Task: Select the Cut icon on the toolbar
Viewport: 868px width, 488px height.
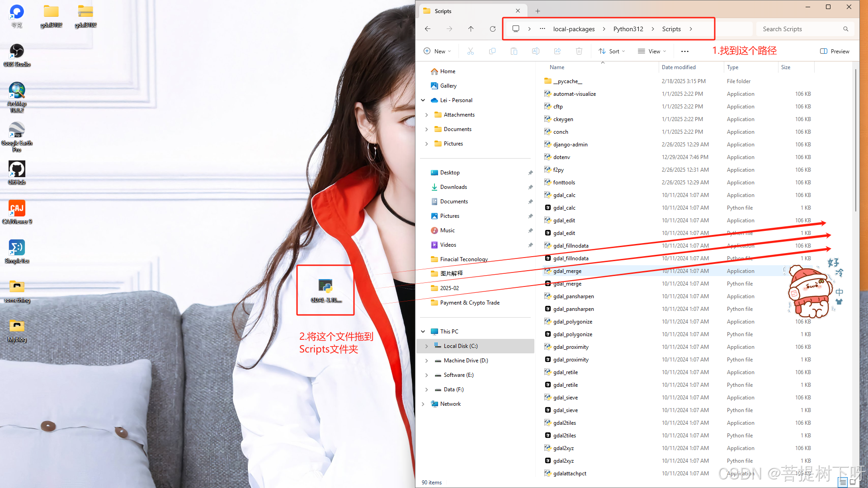Action: coord(471,51)
